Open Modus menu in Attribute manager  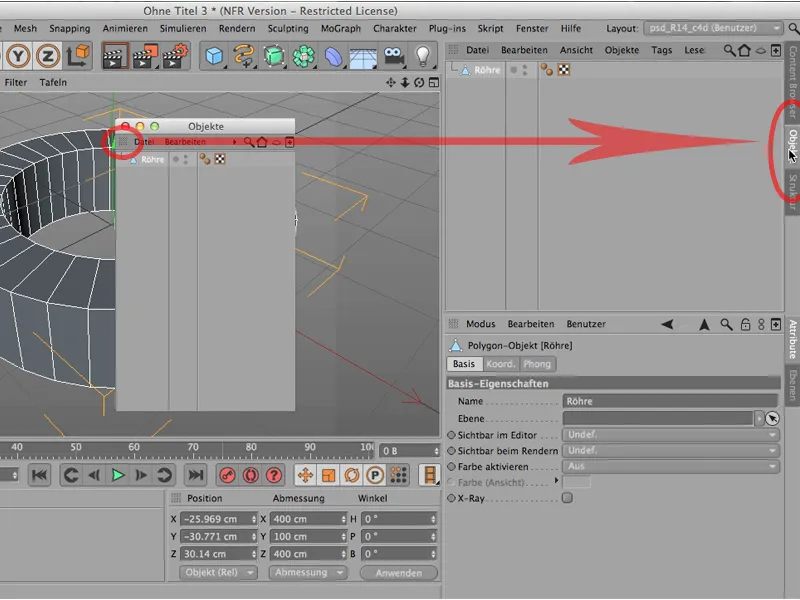480,324
